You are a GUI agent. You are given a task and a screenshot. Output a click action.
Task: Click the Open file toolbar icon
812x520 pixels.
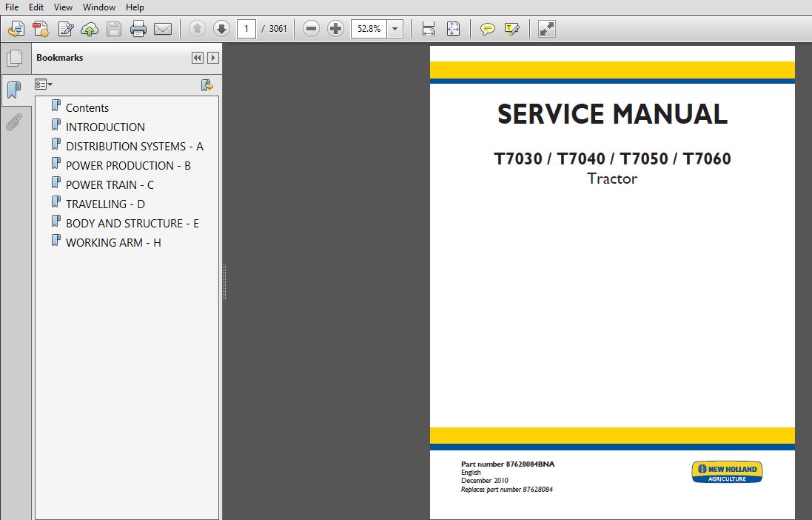16,29
